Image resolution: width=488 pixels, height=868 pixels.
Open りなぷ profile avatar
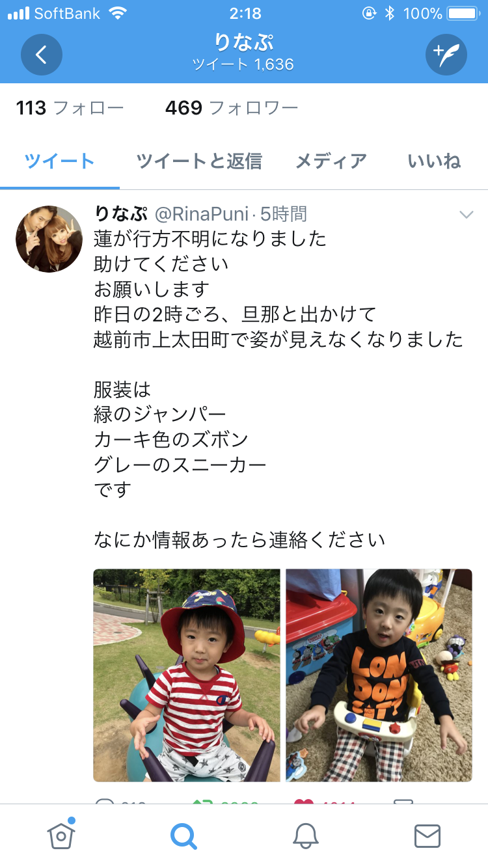(x=49, y=239)
